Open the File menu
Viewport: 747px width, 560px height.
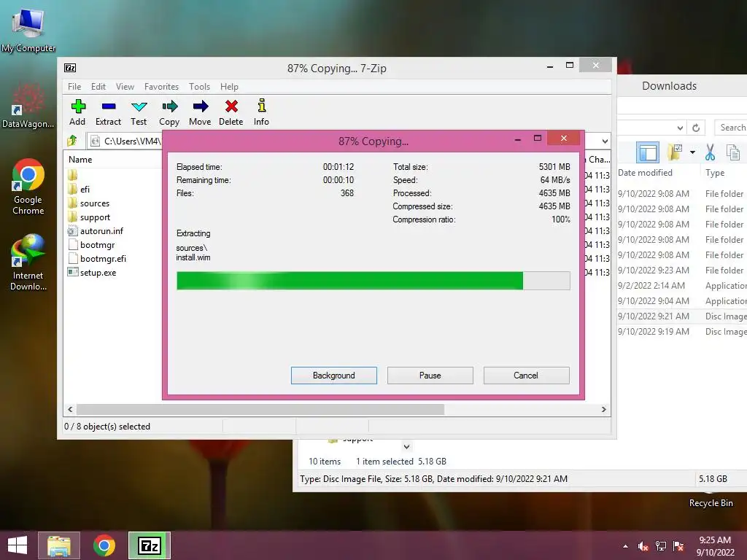(x=74, y=87)
